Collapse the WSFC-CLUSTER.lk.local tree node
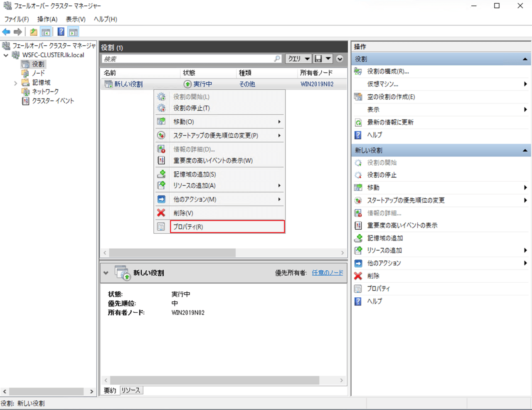This screenshot has height=410, width=532. coord(6,55)
